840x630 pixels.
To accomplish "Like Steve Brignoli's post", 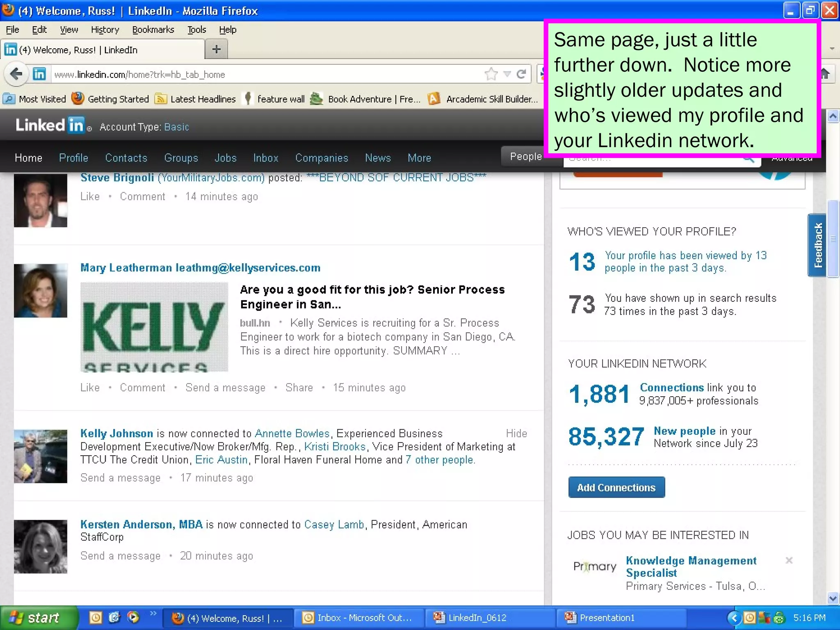I will pos(90,196).
